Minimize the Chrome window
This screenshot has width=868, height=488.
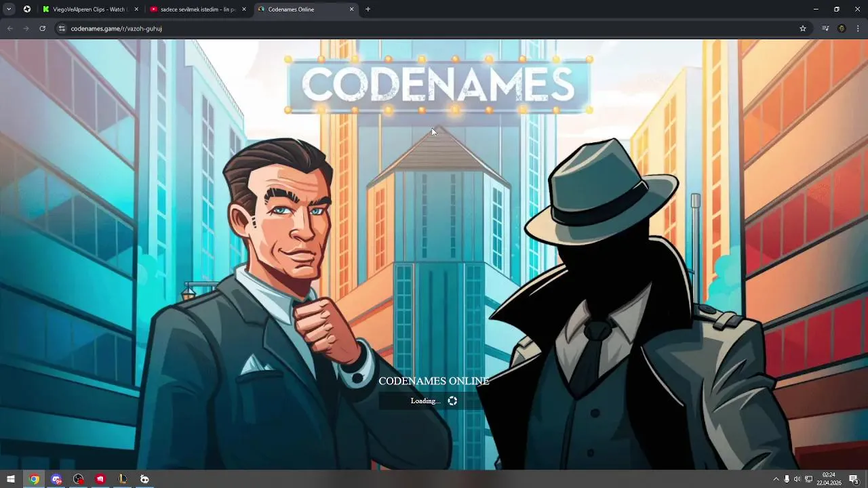tap(816, 9)
